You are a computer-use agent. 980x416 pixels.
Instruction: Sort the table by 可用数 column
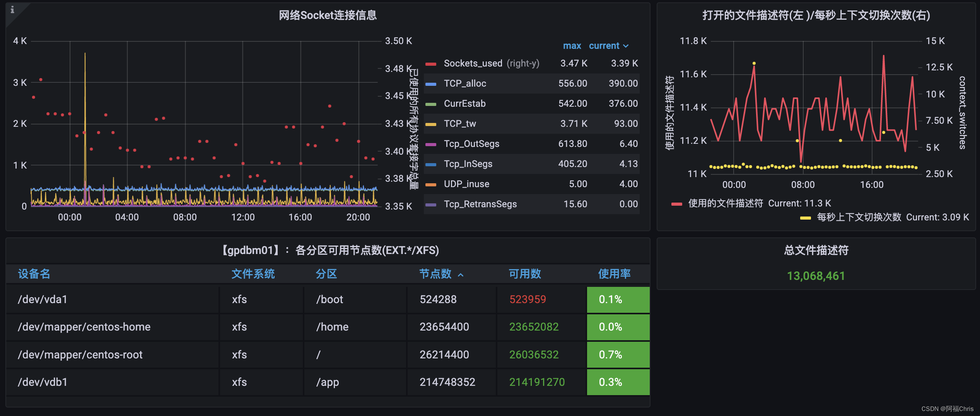525,274
